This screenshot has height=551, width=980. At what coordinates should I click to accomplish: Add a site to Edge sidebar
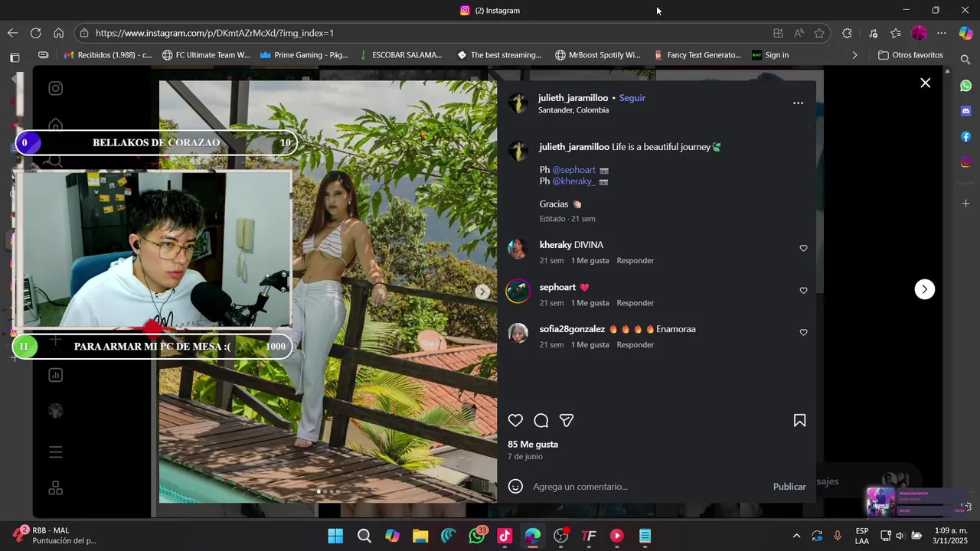click(x=966, y=204)
